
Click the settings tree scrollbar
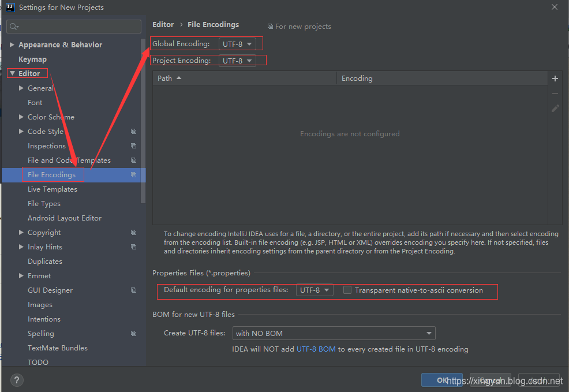[143, 121]
